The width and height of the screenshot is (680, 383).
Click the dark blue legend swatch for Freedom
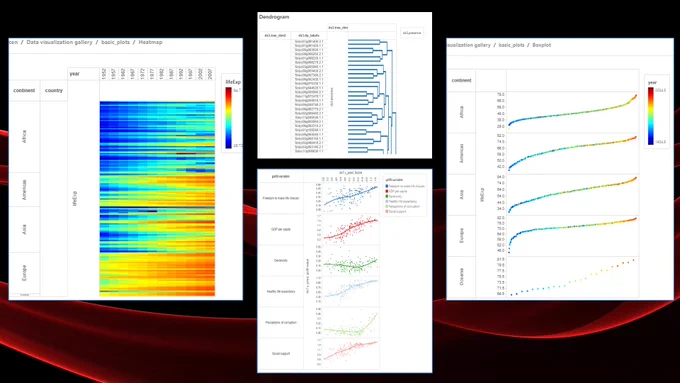(x=387, y=186)
